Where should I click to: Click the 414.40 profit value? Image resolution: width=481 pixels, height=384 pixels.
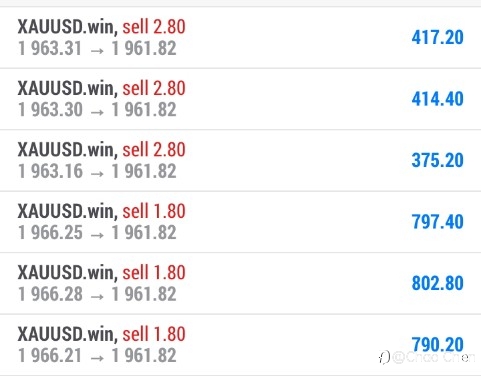437,99
